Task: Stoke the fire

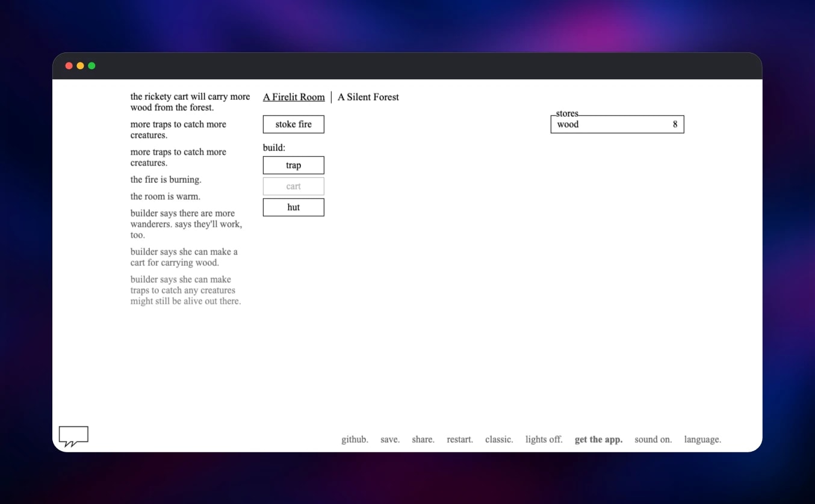Action: click(x=294, y=124)
